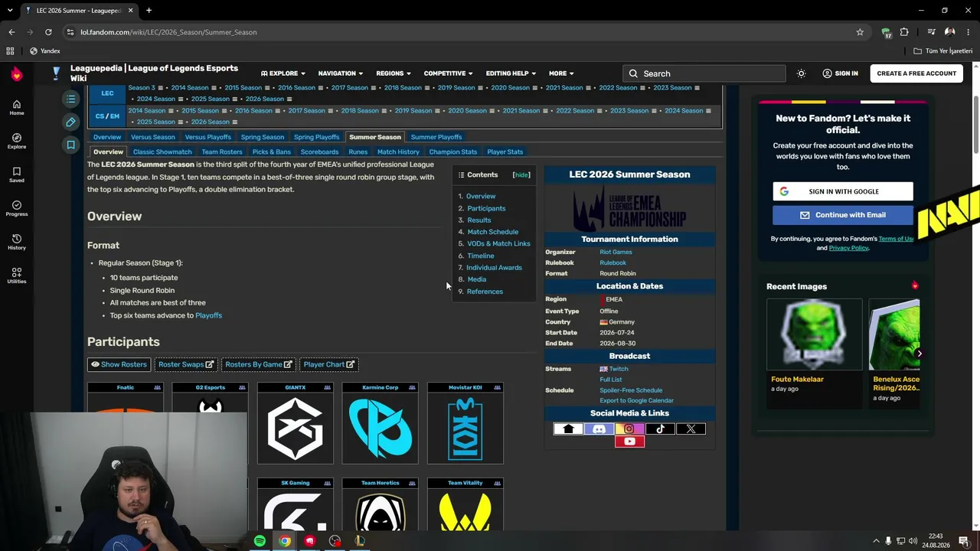Open the YouTube social media link
This screenshot has height=551, width=980.
(x=629, y=442)
